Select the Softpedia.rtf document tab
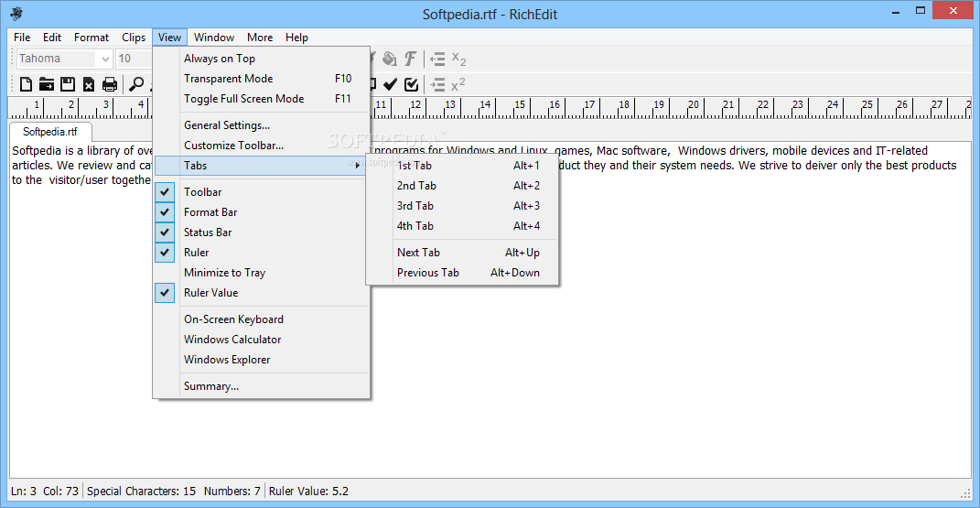 tap(50, 132)
